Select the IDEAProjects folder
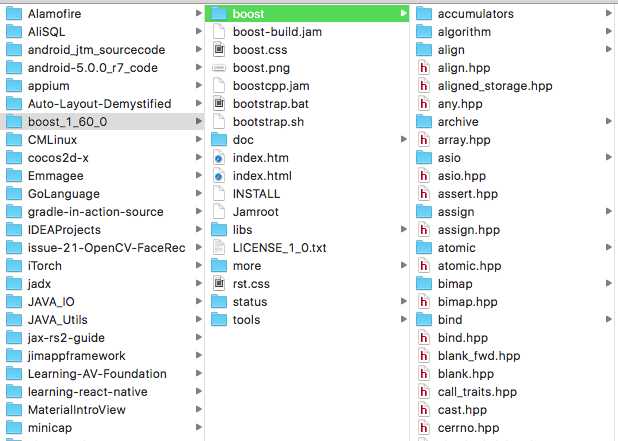 pos(102,230)
